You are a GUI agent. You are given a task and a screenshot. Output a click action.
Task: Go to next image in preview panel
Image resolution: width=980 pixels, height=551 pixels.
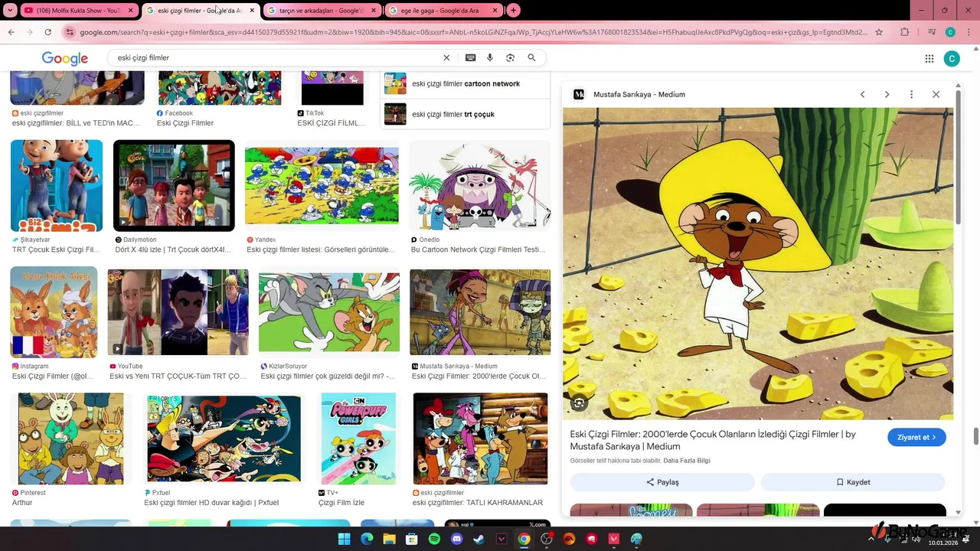click(887, 94)
